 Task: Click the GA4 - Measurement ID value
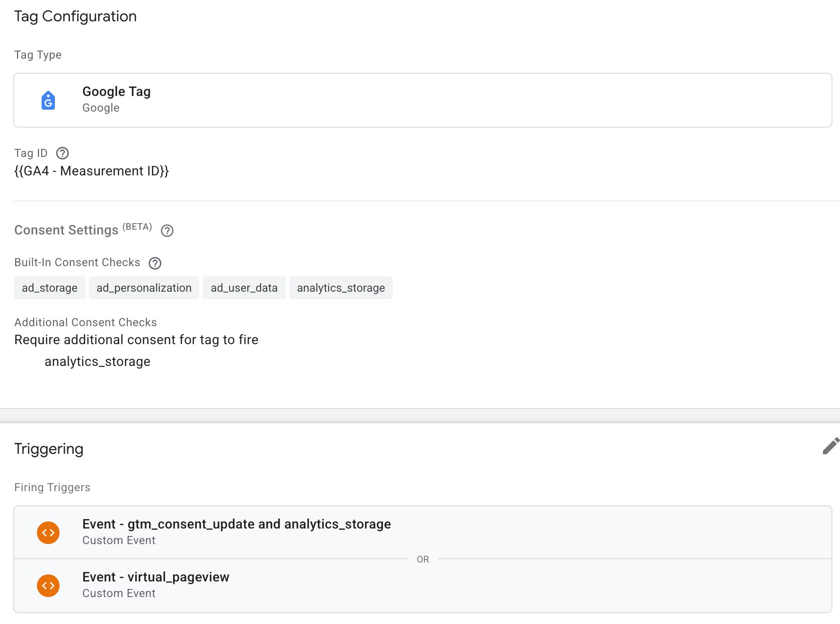tap(91, 171)
